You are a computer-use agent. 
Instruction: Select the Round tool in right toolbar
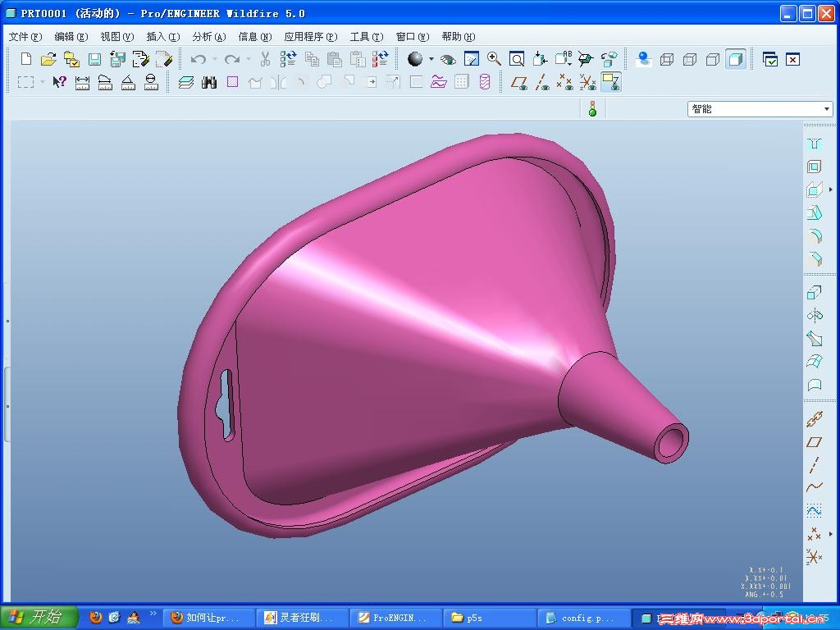tap(815, 235)
